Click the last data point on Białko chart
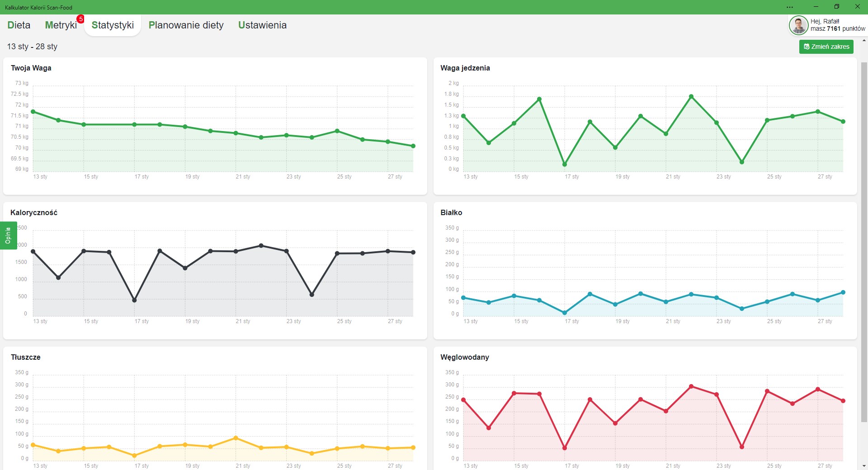 click(843, 292)
